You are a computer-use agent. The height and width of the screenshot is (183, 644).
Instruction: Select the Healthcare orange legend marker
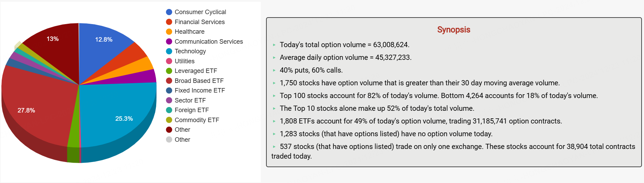click(169, 32)
